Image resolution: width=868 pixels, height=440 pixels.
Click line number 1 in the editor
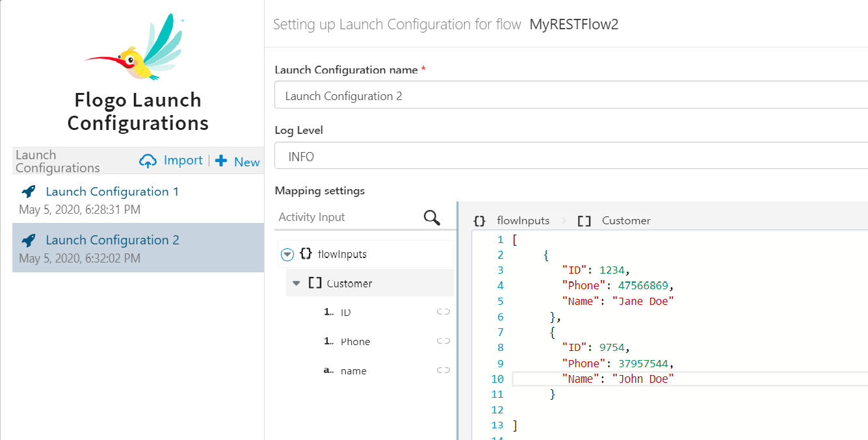pos(501,240)
